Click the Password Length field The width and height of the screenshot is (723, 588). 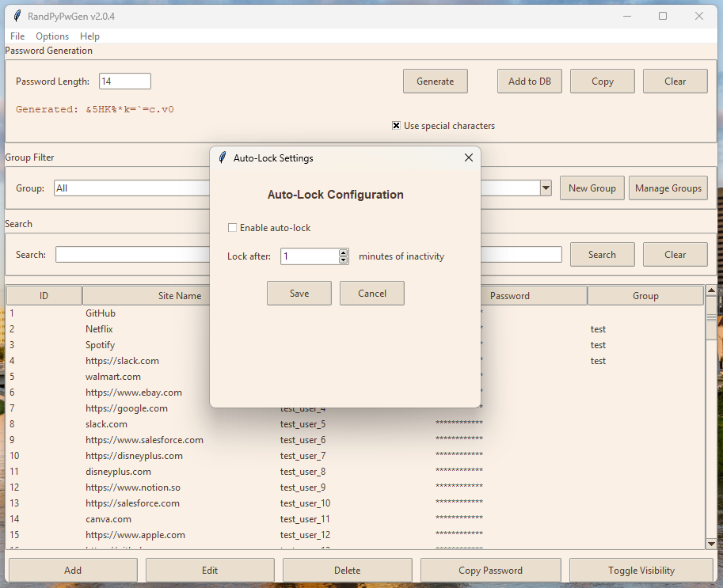[125, 81]
